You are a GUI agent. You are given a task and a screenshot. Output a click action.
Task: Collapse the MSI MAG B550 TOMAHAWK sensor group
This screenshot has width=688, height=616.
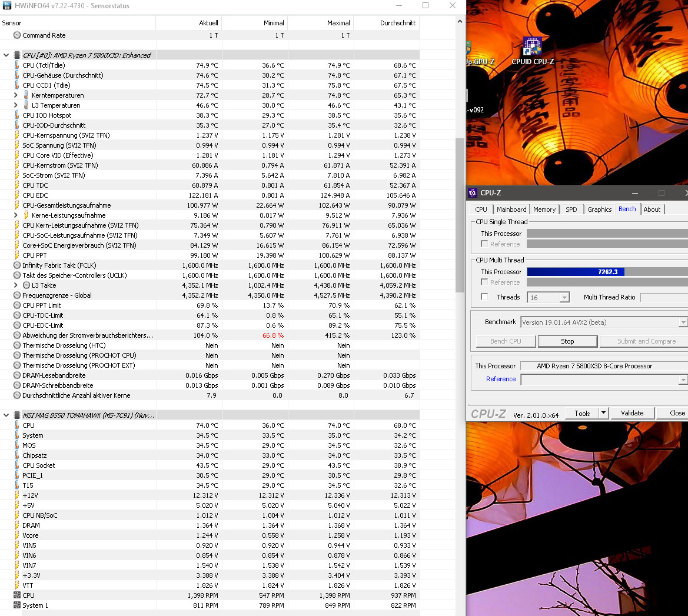tap(6, 415)
